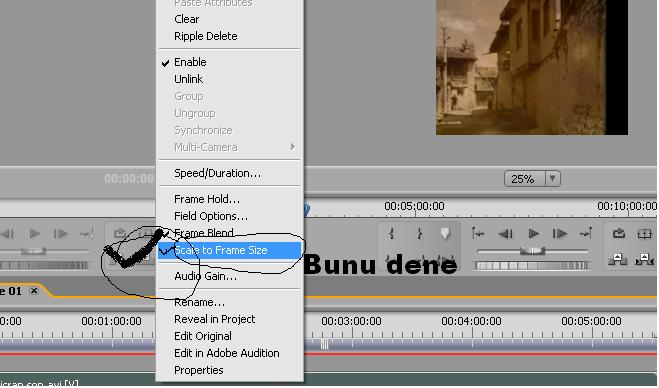Click the Source monitor jog wheel strip
This screenshot has width=659, height=388.
(44, 265)
